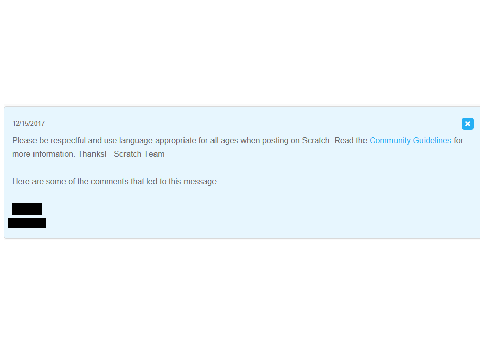Click the 'Guidelines' word of the blue link
This screenshot has height=360, width=480.
[432, 140]
